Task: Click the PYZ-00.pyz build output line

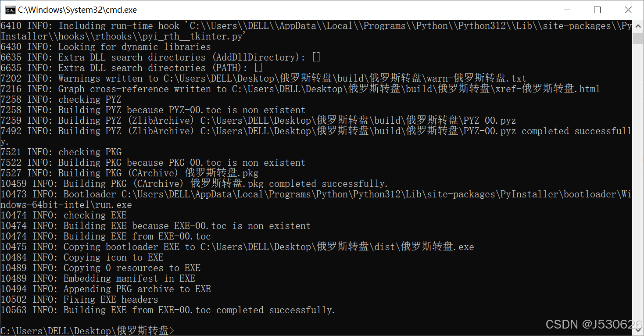Action: point(263,120)
